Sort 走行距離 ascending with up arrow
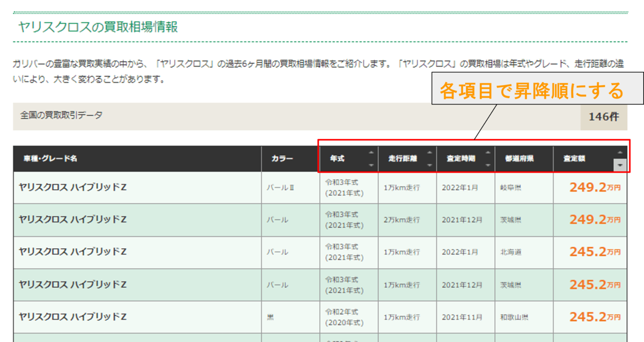Screen dimensions: 644x342 [x=429, y=152]
